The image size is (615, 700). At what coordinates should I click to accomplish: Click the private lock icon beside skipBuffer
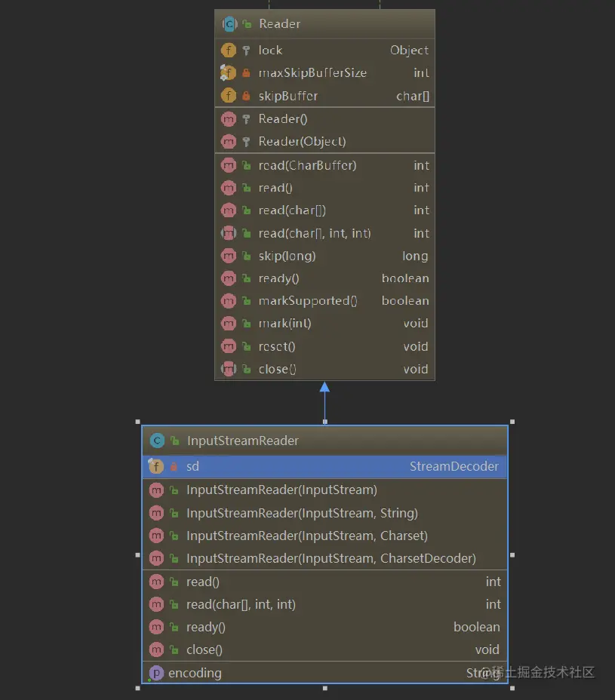(246, 96)
